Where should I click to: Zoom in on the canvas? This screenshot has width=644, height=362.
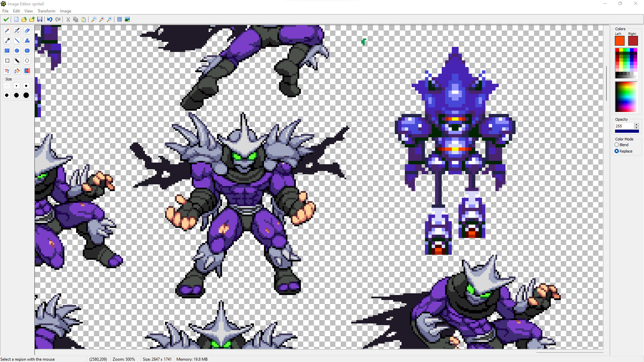109,19
